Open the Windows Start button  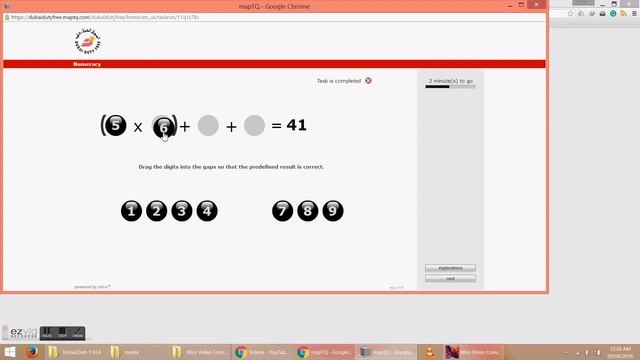9,352
